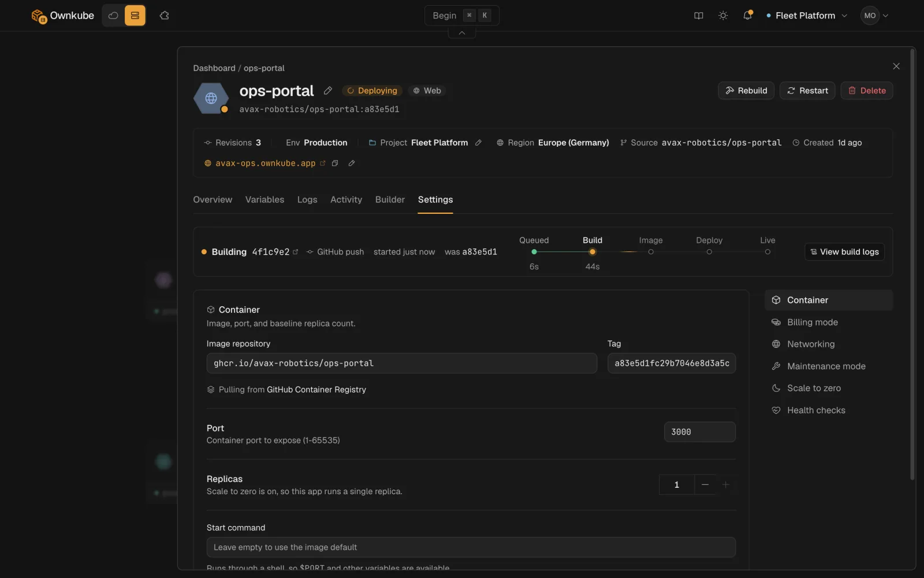This screenshot has width=924, height=578.
Task: Decrease replicas with minus button
Action: pos(705,485)
